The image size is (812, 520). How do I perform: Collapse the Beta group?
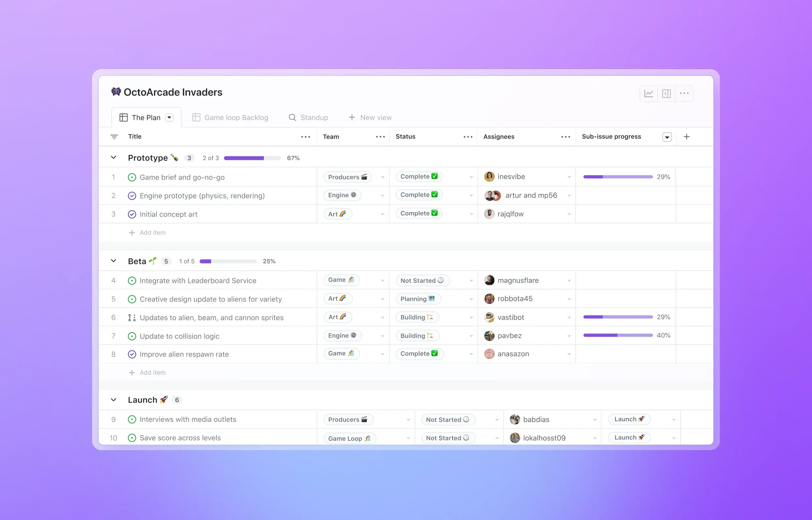tap(114, 261)
